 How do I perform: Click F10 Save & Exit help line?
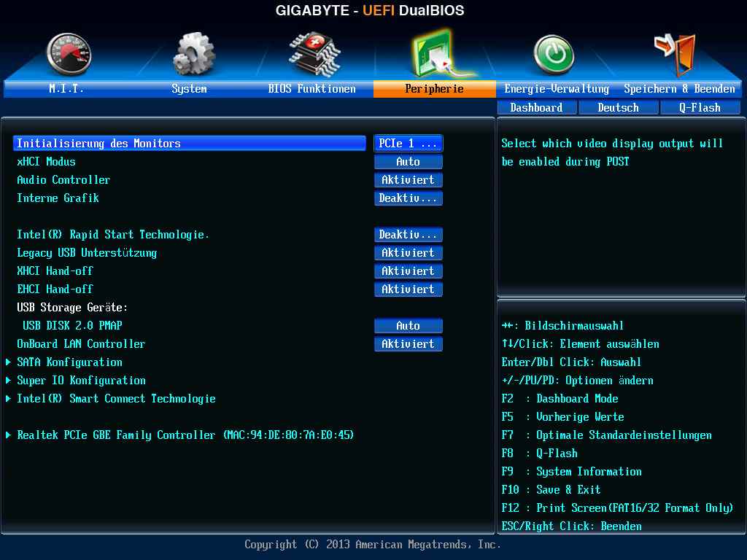(551, 489)
